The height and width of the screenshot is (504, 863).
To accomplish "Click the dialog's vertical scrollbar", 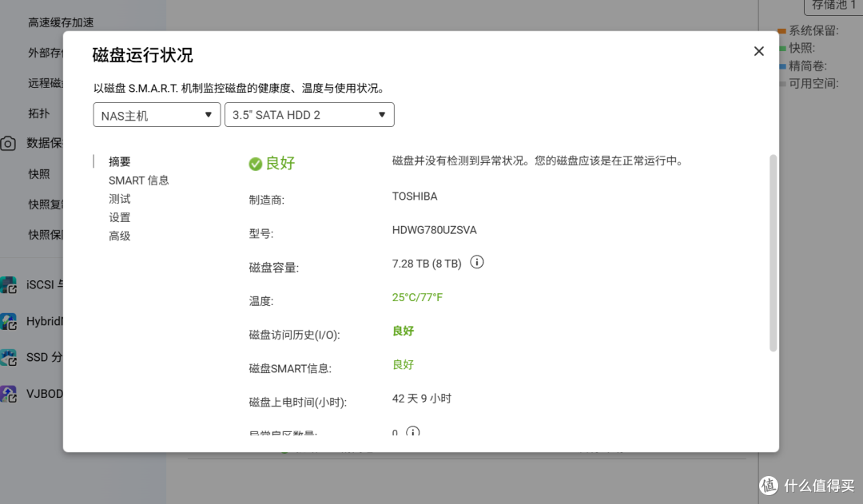I will coord(773,253).
